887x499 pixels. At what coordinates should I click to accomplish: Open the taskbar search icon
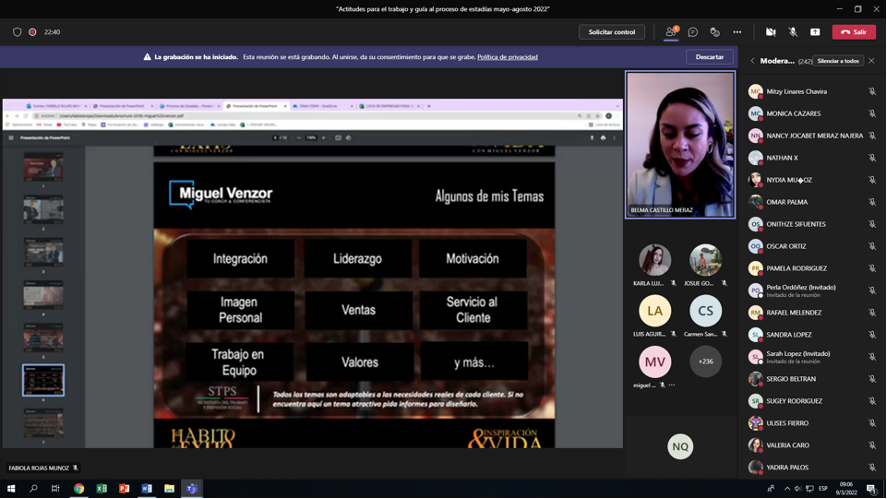(x=33, y=489)
